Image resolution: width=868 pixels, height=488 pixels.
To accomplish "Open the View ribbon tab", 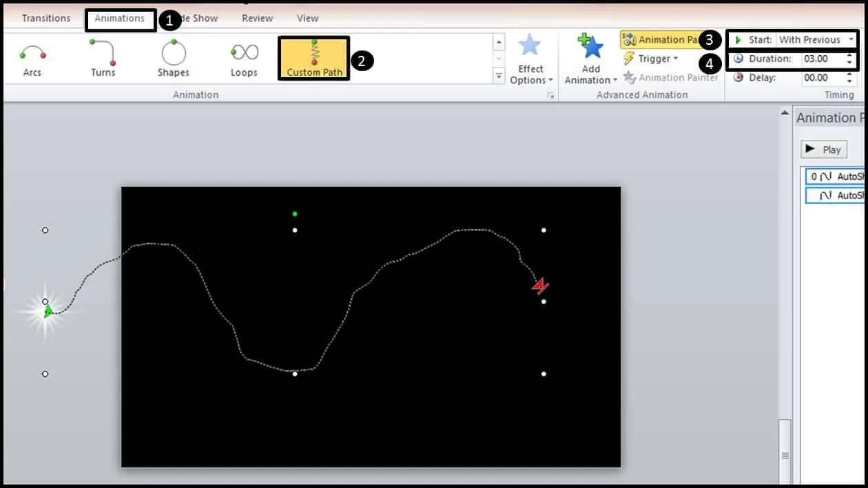I will 307,18.
